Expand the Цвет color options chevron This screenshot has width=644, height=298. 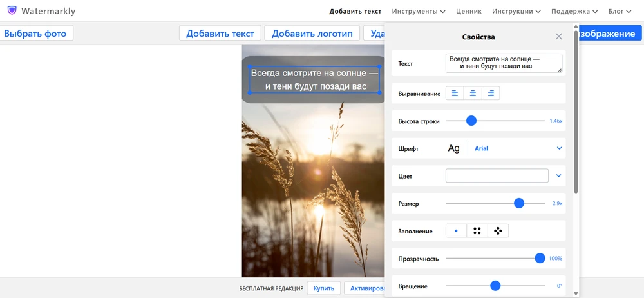(x=558, y=175)
